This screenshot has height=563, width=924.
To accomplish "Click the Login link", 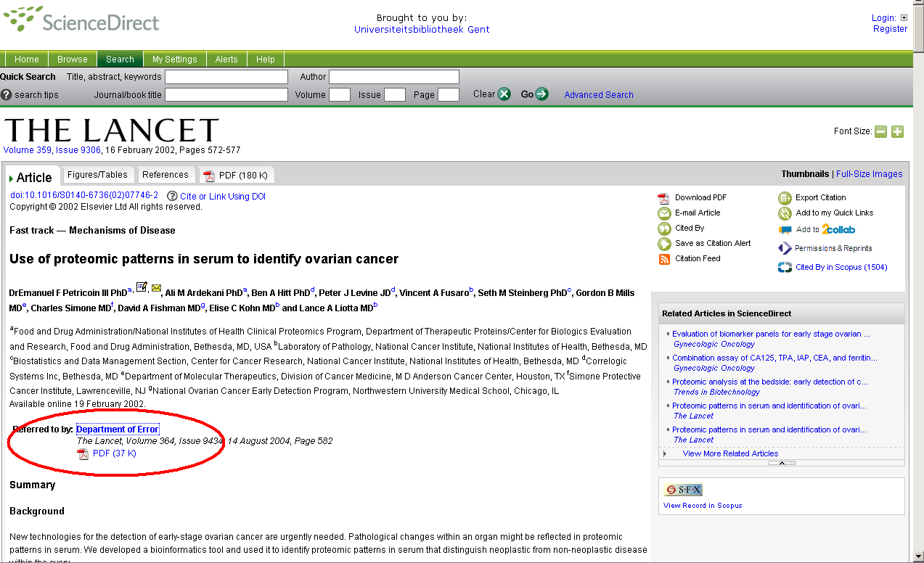I will point(883,18).
